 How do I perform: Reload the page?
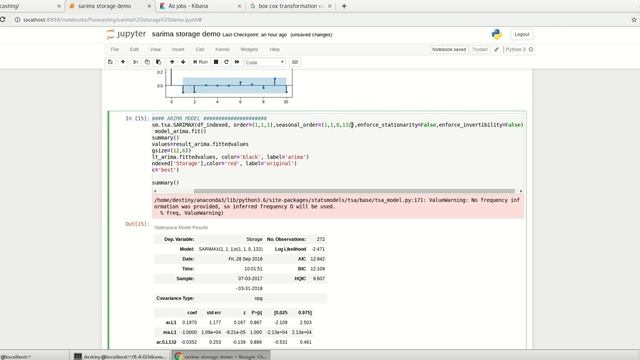click(x=2, y=20)
